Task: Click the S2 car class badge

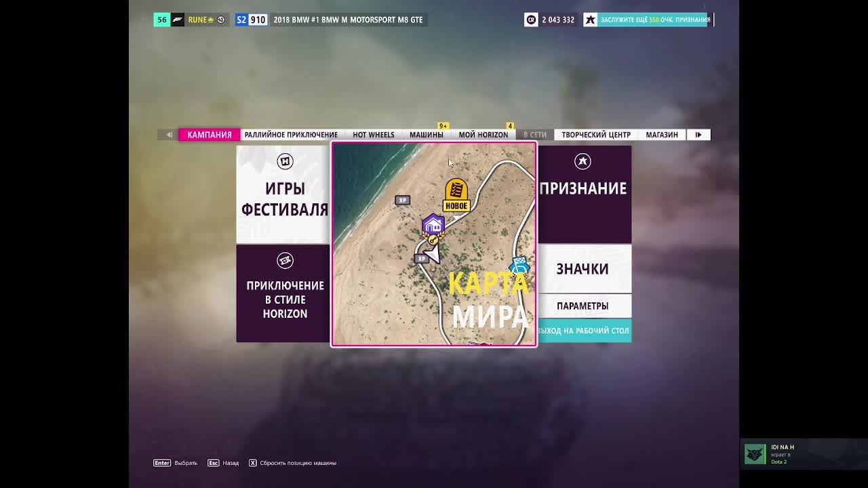Action: [241, 20]
